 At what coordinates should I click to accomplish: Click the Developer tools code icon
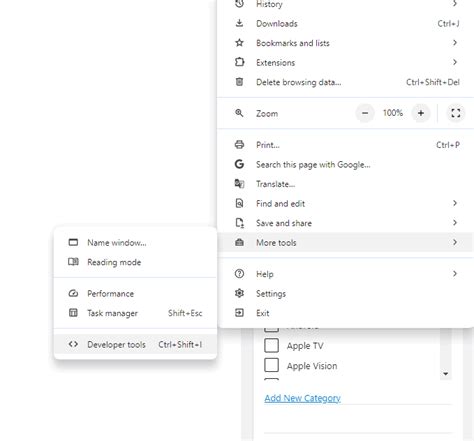(x=73, y=344)
